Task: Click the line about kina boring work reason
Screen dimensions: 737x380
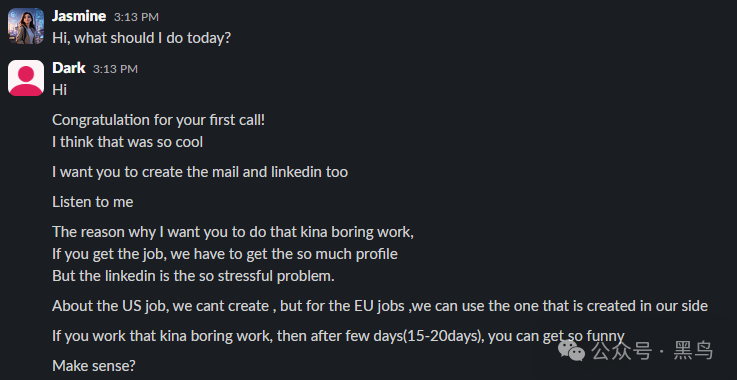Action: (233, 232)
